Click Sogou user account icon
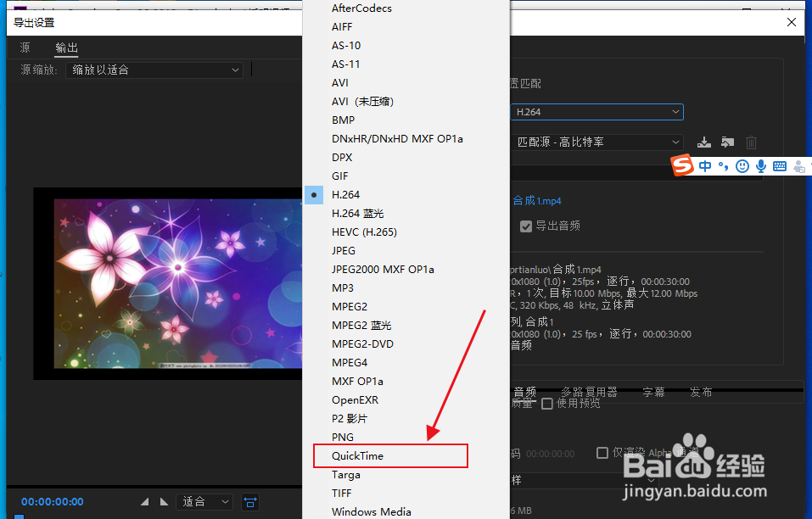 (799, 166)
